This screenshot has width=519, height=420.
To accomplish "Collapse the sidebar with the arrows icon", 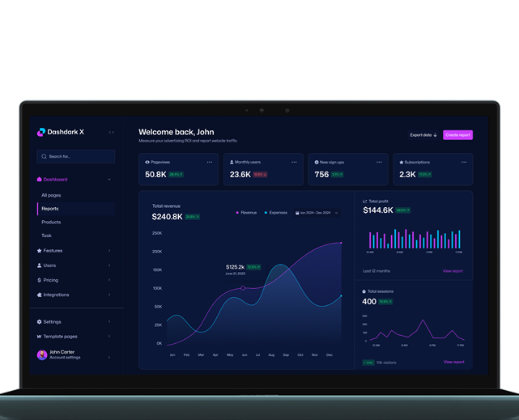I will (112, 132).
